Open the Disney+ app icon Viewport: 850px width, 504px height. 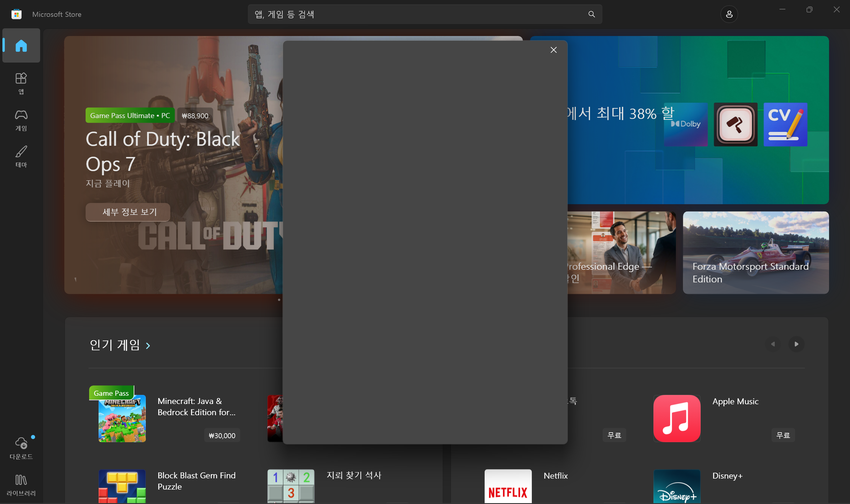(x=677, y=486)
